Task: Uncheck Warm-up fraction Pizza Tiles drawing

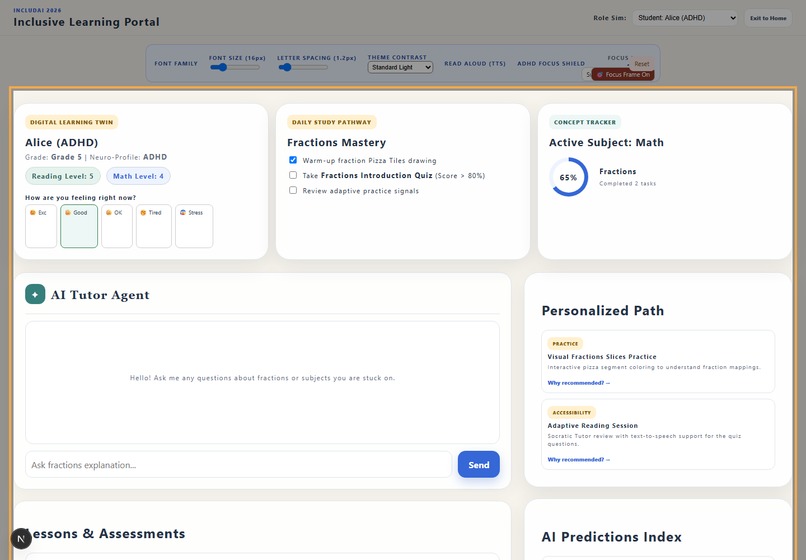Action: pyautogui.click(x=293, y=160)
